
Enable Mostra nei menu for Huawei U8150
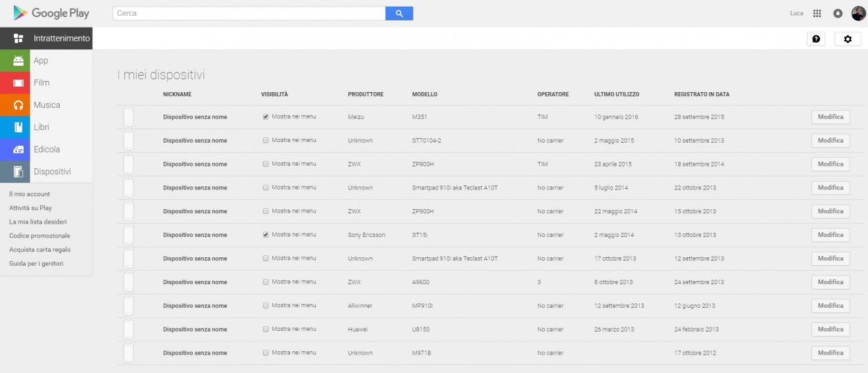266,330
